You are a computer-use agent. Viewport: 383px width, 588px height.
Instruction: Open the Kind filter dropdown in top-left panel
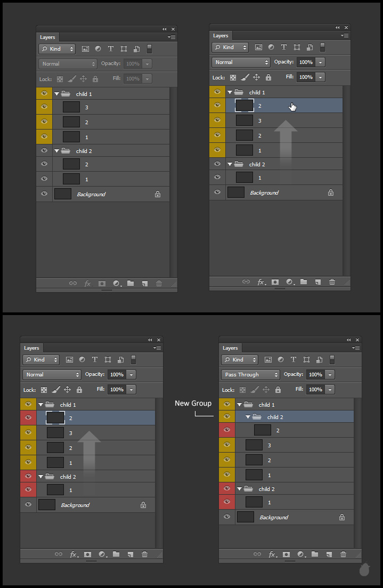pos(56,49)
